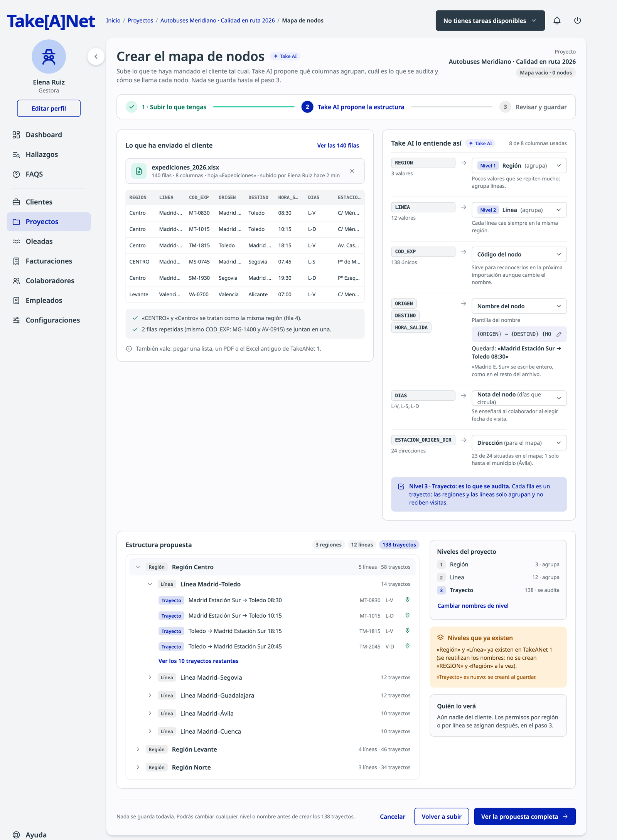Collapse the sidebar with the chevron button

[96, 57]
